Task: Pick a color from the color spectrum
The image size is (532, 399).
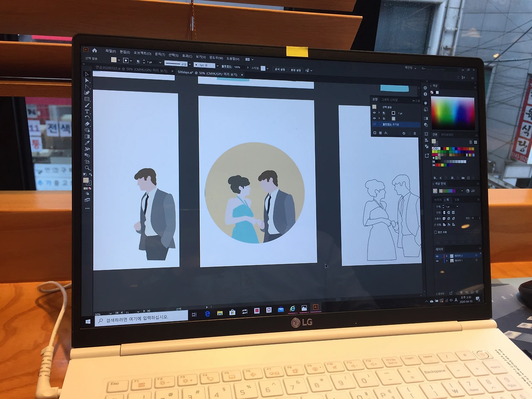Action: [453, 114]
